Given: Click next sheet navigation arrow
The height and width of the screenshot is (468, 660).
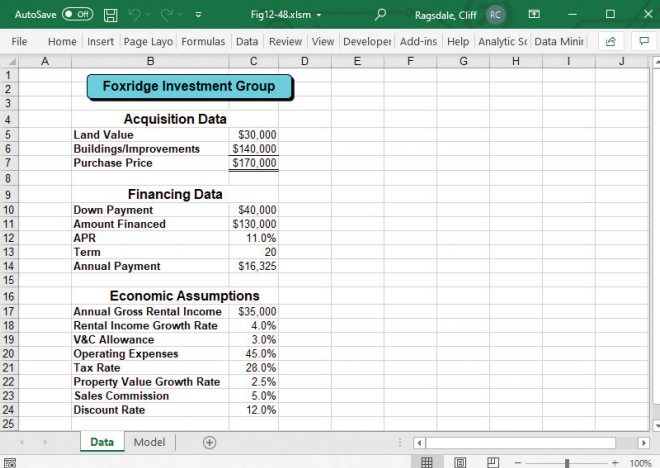Looking at the screenshot, I should [x=45, y=442].
